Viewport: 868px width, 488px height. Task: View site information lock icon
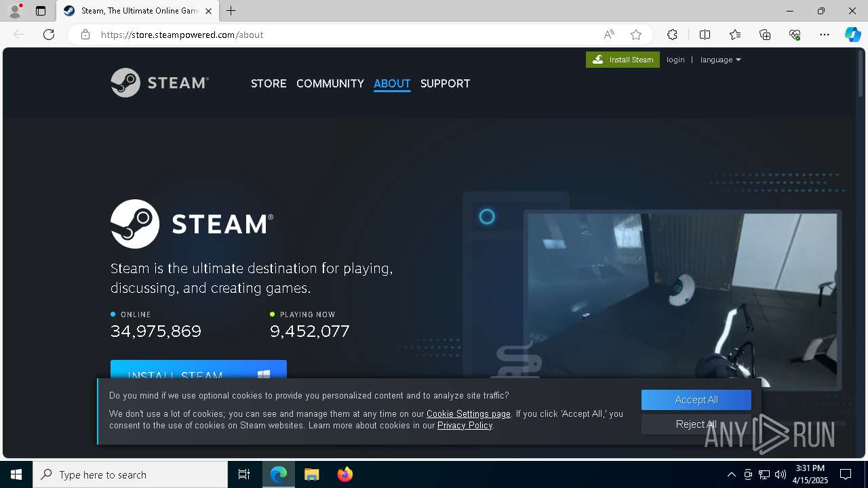pos(85,35)
